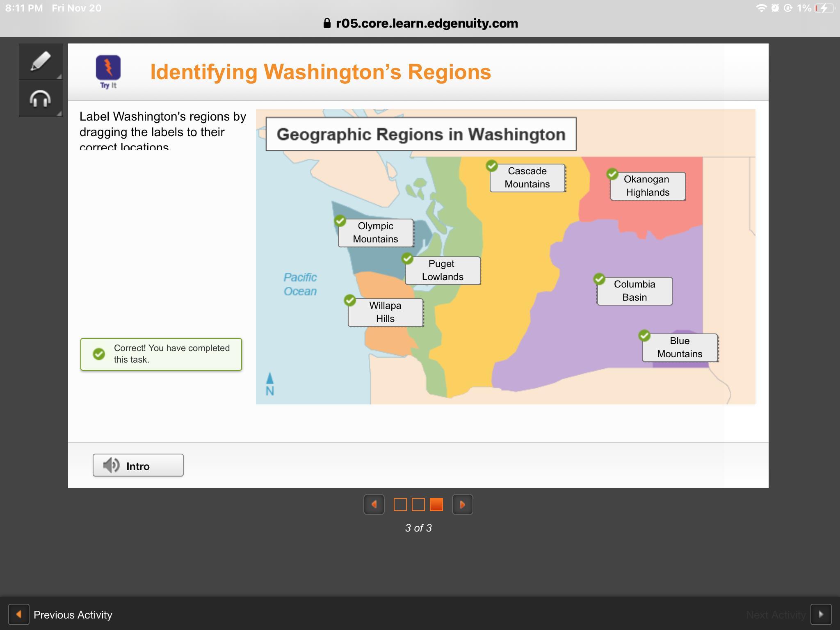This screenshot has height=630, width=840.
Task: Click the Previous Activity arrow icon
Action: coord(19,614)
